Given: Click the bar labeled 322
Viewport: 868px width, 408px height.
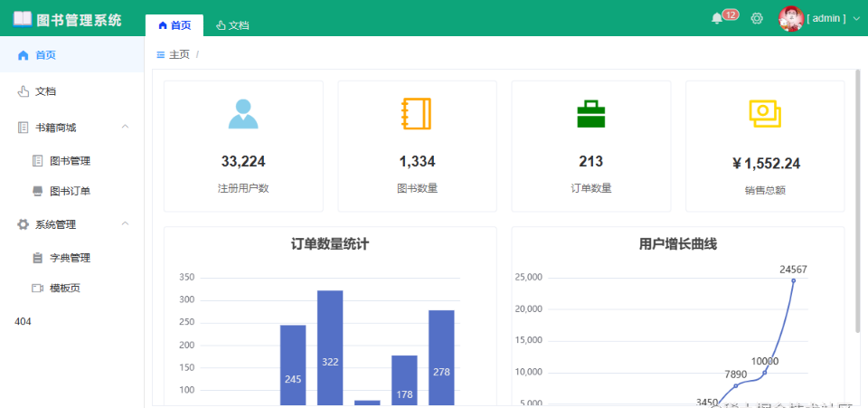Looking at the screenshot, I should click(x=330, y=347).
